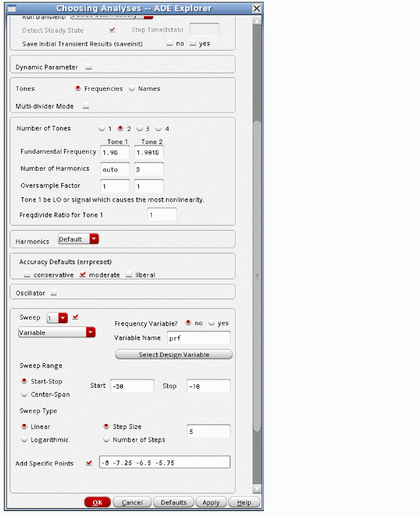Toggle Sweep enable checkbox

75,317
